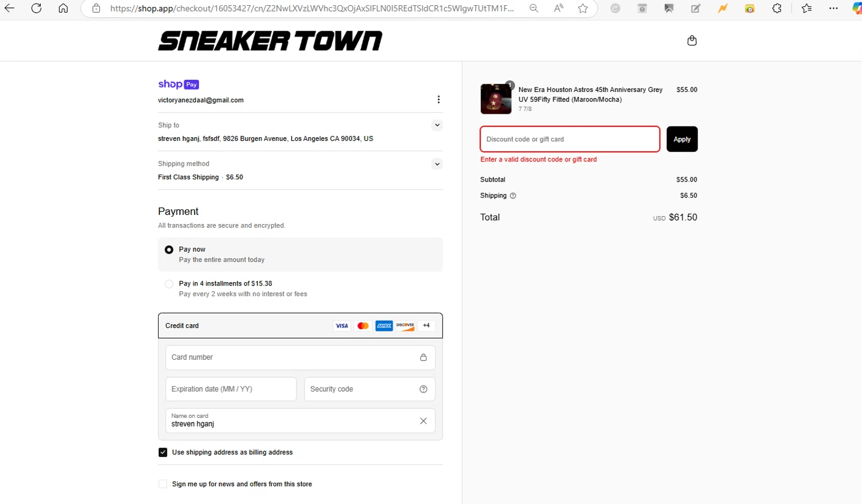Viewport: 862px width, 504px height.
Task: Click the product name New Era Houston Astros
Action: pos(590,94)
